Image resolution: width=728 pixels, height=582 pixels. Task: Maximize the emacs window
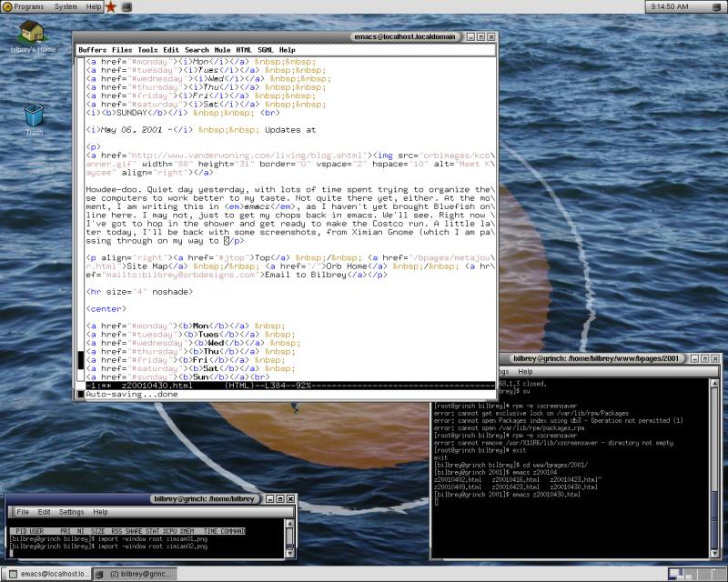(480, 37)
